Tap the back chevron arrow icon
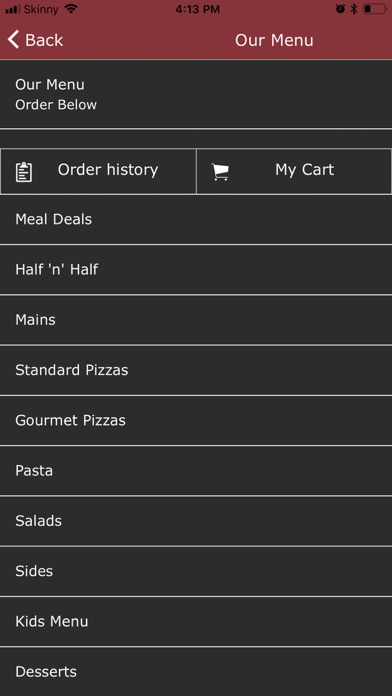This screenshot has width=392, height=696. click(x=13, y=40)
